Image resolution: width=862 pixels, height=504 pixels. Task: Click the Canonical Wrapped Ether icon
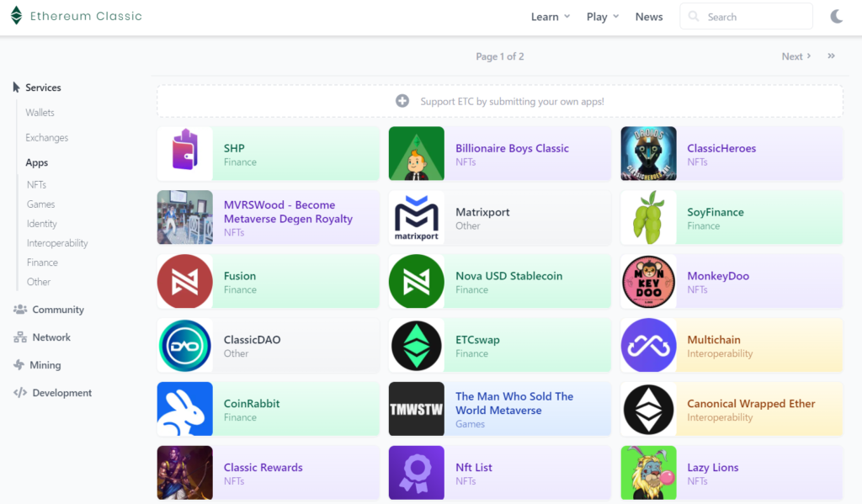point(648,410)
